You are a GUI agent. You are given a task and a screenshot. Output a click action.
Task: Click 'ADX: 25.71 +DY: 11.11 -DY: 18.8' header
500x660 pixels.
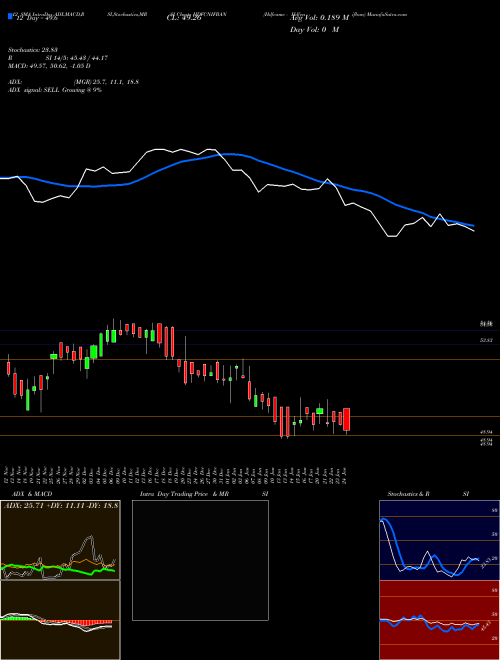61,505
